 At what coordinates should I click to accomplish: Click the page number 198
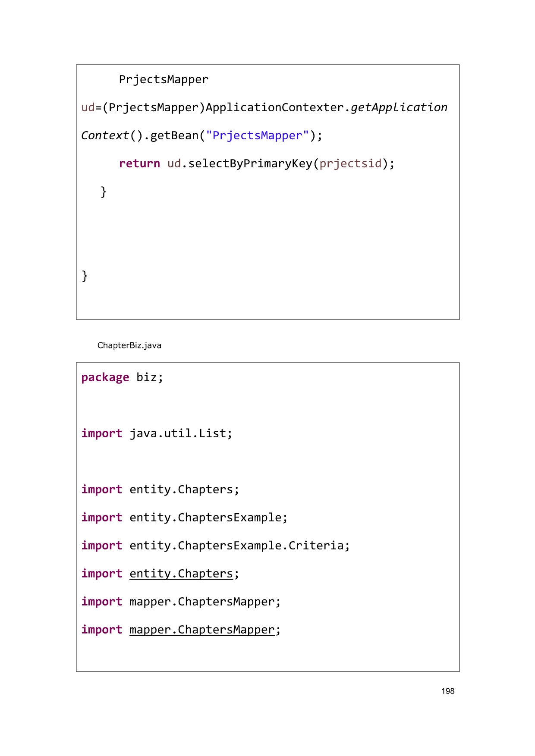pyautogui.click(x=447, y=691)
